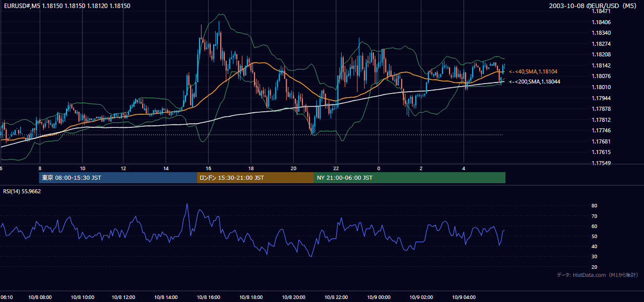
Task: Click price level 1.17878 on the axis
Action: 601,109
